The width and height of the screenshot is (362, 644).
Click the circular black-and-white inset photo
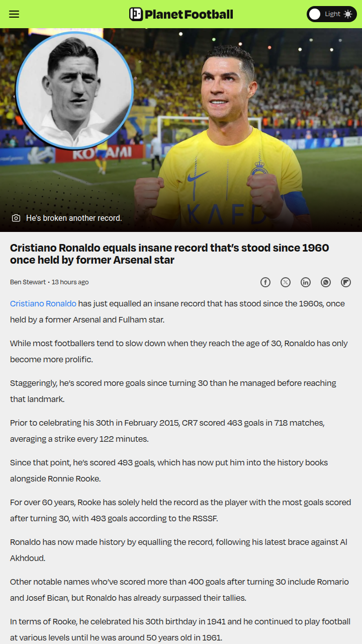click(74, 92)
